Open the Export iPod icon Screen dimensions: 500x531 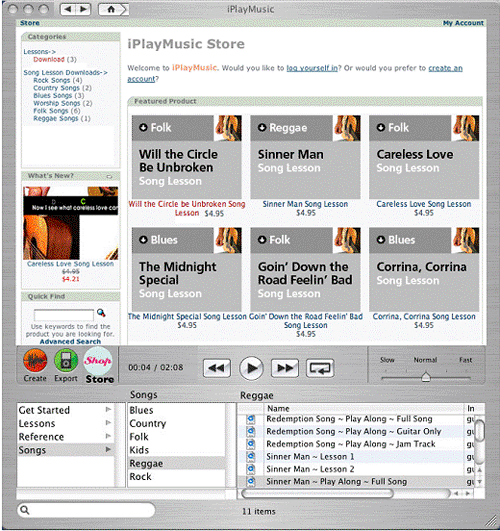pyautogui.click(x=66, y=360)
